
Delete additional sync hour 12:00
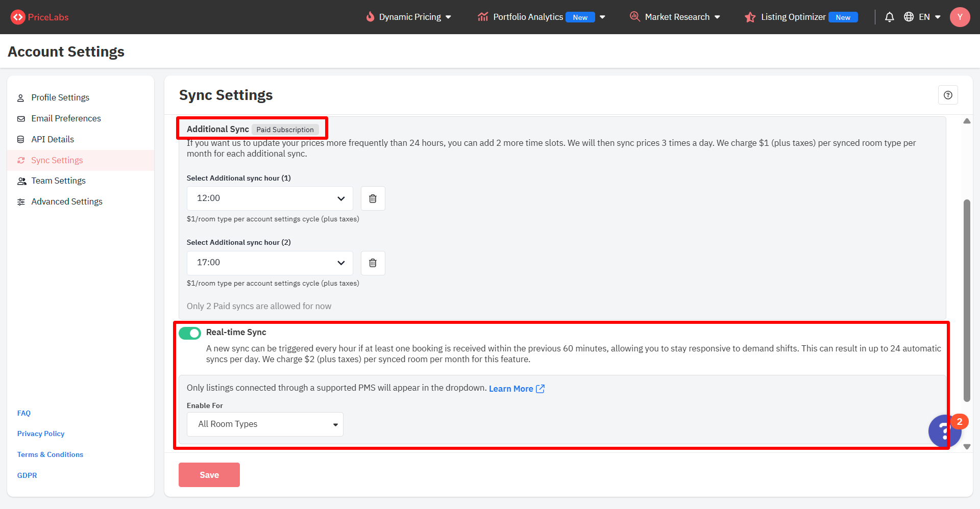tap(373, 198)
